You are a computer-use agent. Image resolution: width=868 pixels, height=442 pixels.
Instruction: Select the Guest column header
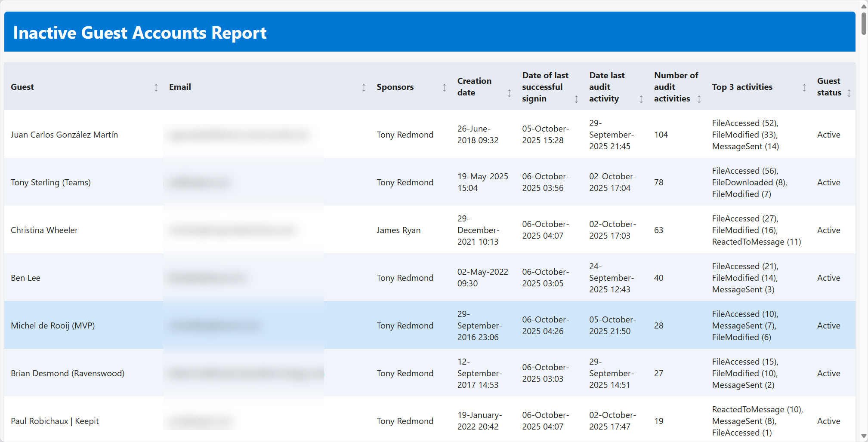pos(22,87)
